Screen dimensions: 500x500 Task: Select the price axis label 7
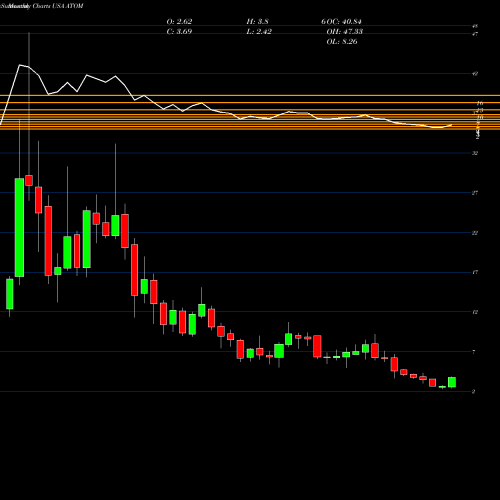click(x=474, y=352)
